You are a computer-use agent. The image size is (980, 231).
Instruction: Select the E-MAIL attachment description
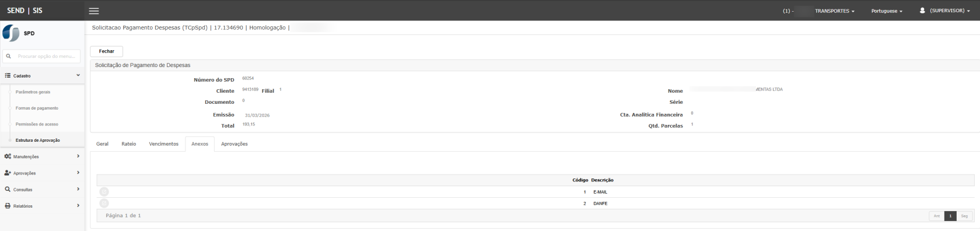click(600, 192)
